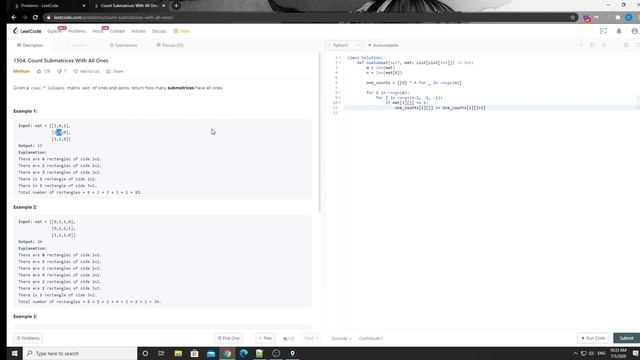Go to previous problem with Prev
The height and width of the screenshot is (360, 640).
265,338
